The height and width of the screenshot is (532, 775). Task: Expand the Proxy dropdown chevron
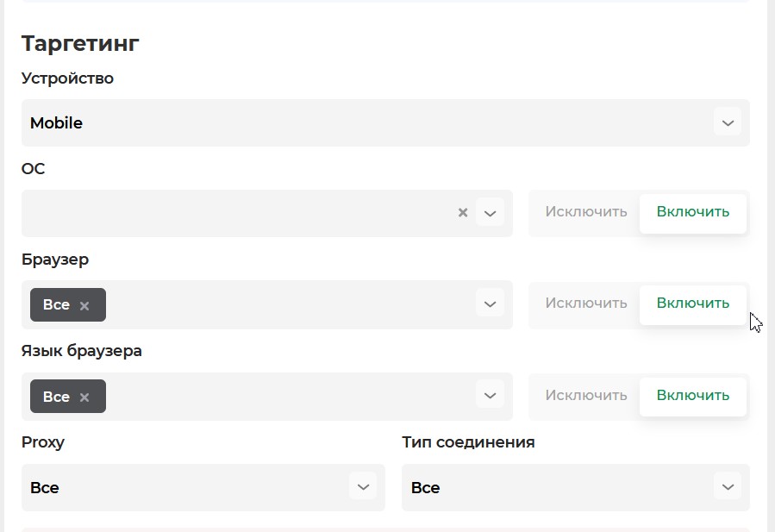coord(363,486)
